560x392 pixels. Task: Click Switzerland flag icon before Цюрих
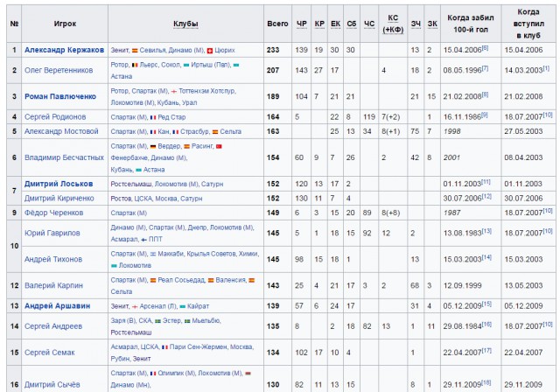tap(210, 51)
